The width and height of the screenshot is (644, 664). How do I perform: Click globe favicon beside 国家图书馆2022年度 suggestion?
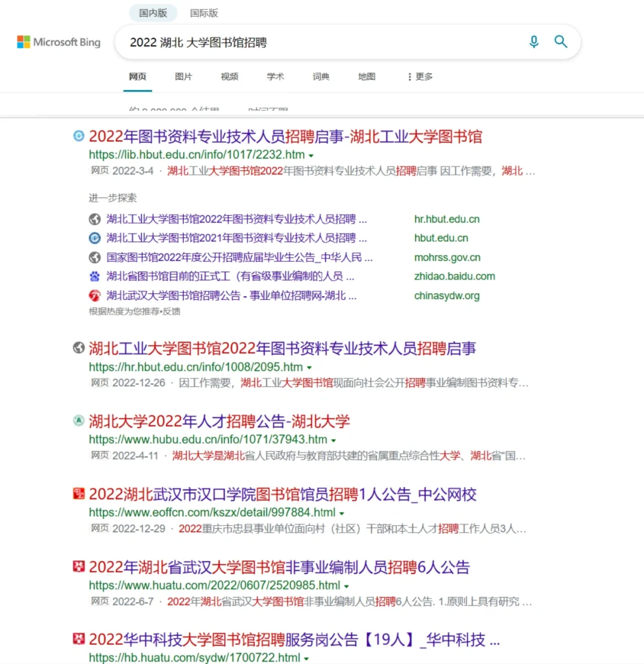[x=94, y=257]
